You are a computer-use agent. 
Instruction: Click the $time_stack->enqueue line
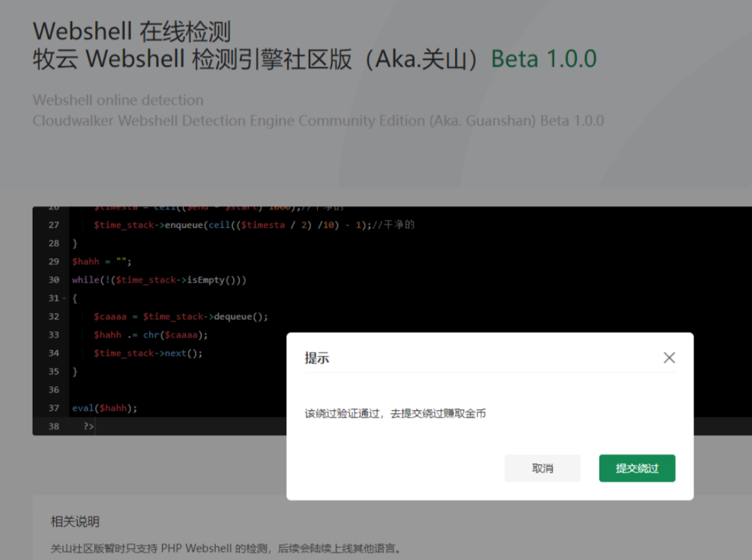[254, 225]
